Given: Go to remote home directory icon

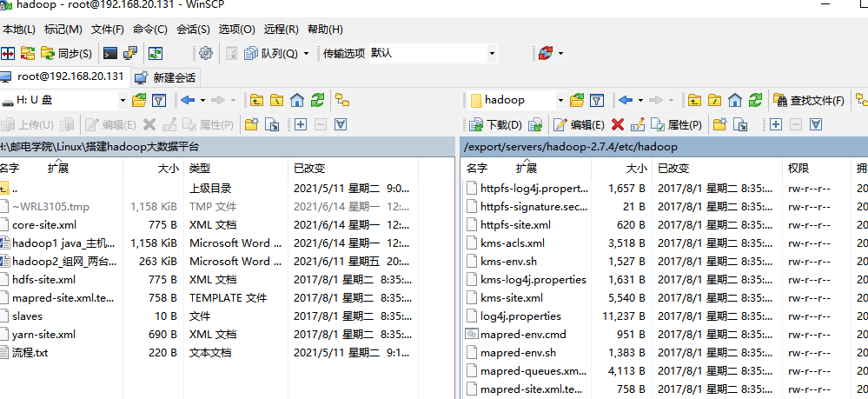Looking at the screenshot, I should 734,100.
